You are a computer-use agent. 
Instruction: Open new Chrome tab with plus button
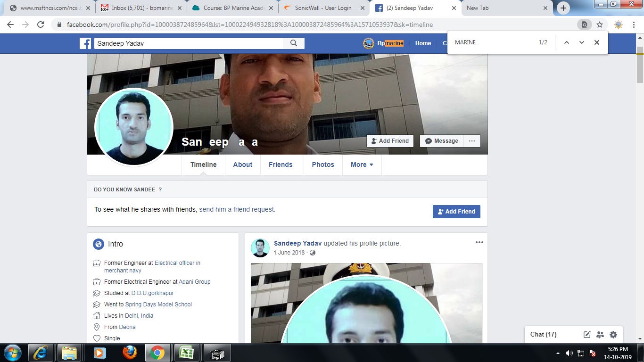tap(563, 8)
